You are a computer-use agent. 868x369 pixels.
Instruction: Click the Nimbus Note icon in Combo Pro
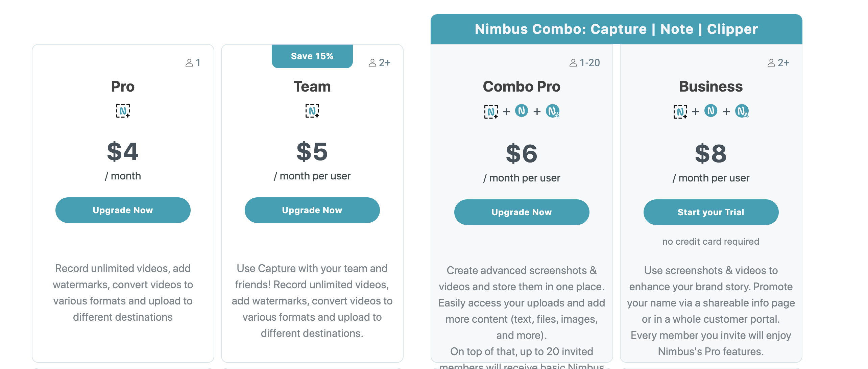[522, 112]
